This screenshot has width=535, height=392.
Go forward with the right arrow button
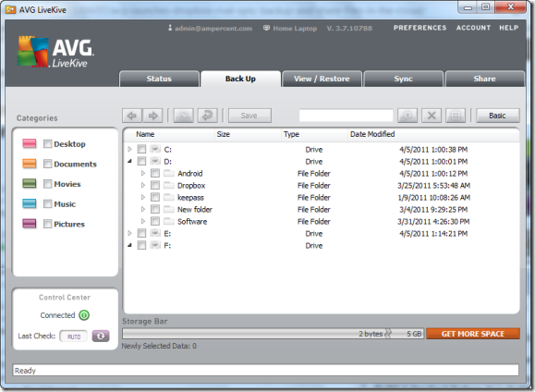click(152, 116)
